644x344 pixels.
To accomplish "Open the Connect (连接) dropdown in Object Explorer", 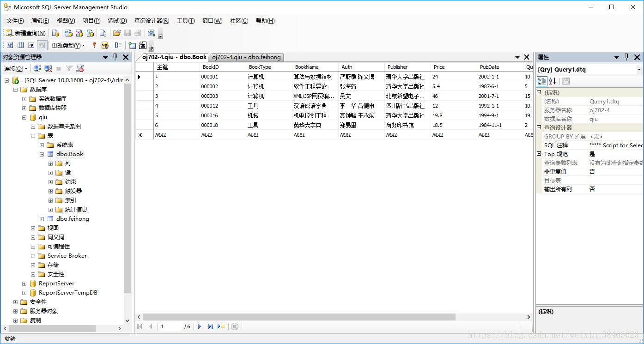I will click(x=16, y=68).
